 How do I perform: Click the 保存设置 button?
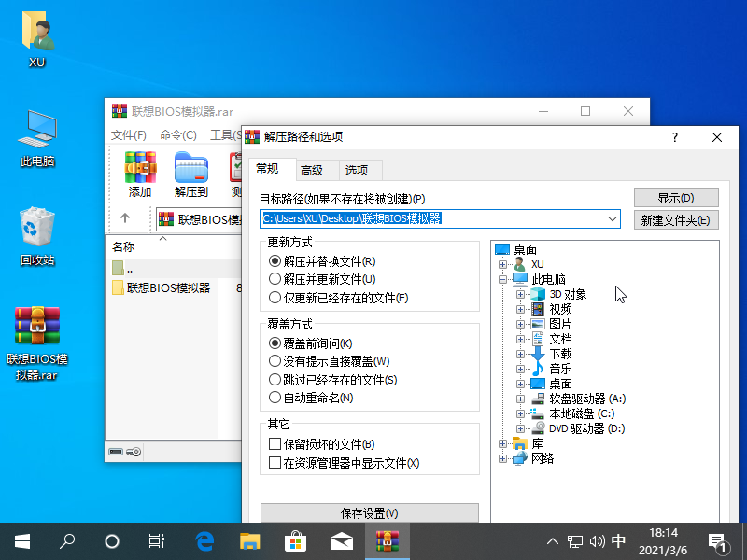pos(369,514)
